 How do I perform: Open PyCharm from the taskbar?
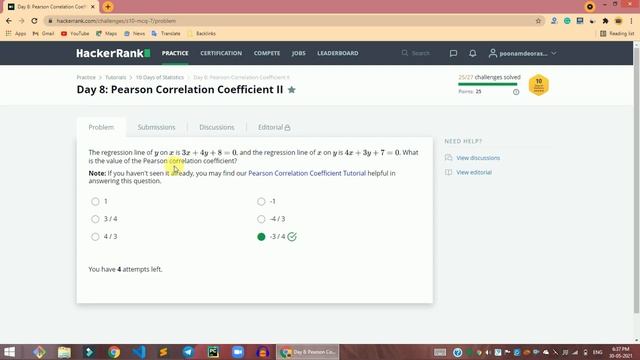(213, 352)
